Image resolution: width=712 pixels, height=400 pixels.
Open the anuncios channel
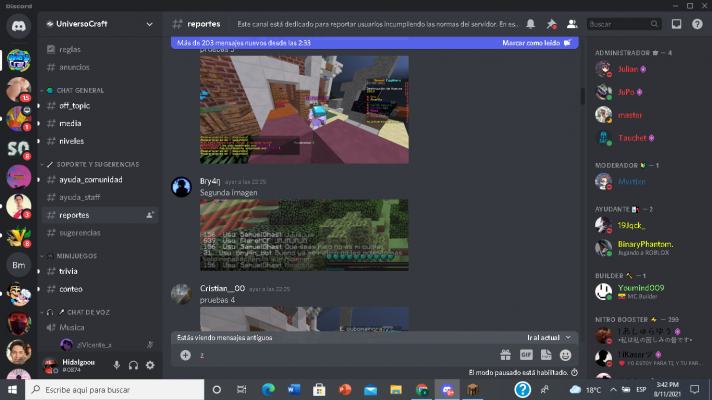[100, 67]
